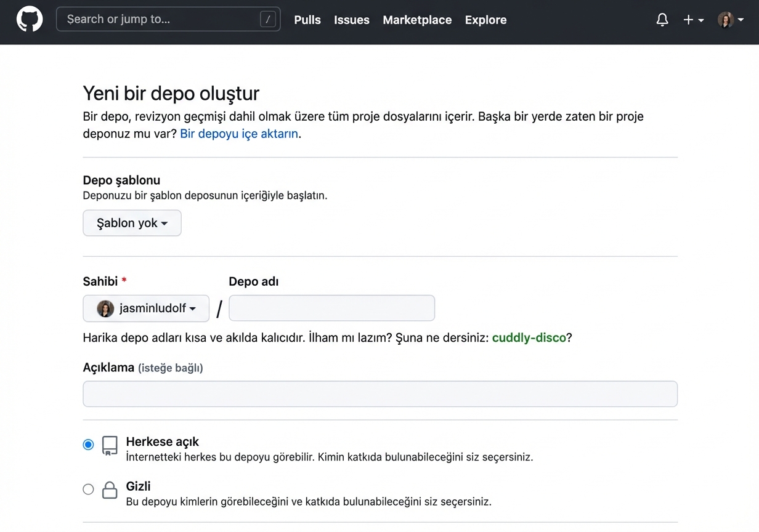The width and height of the screenshot is (759, 532).
Task: Click the plus icon to create new items
Action: [688, 19]
